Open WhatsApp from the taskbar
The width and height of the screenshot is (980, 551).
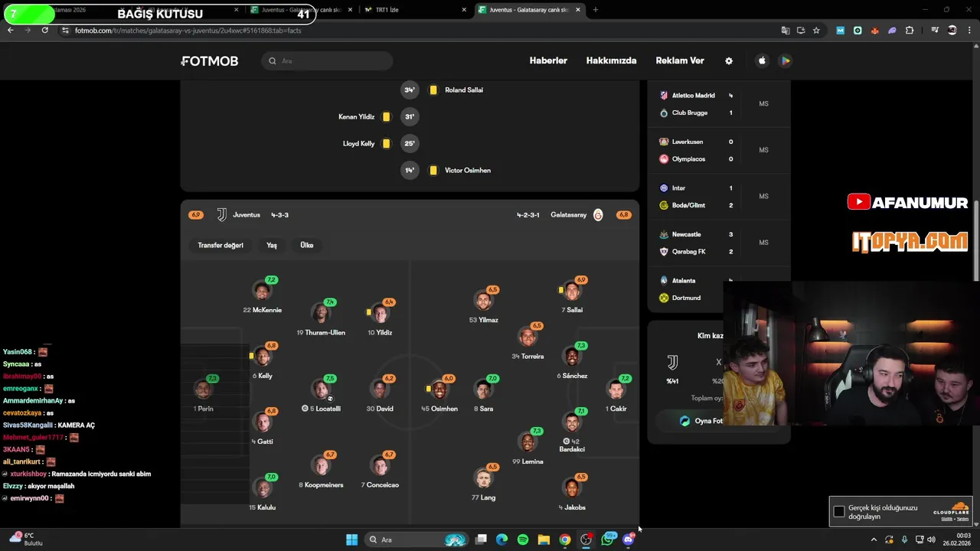tap(607, 540)
